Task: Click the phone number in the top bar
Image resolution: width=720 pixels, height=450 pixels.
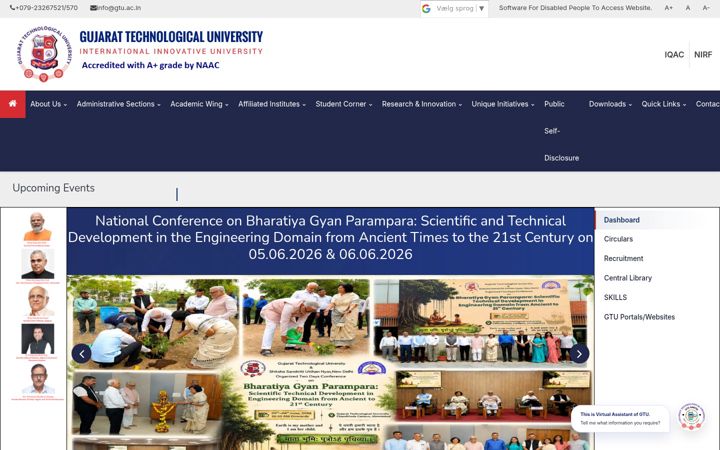Action: (x=44, y=8)
